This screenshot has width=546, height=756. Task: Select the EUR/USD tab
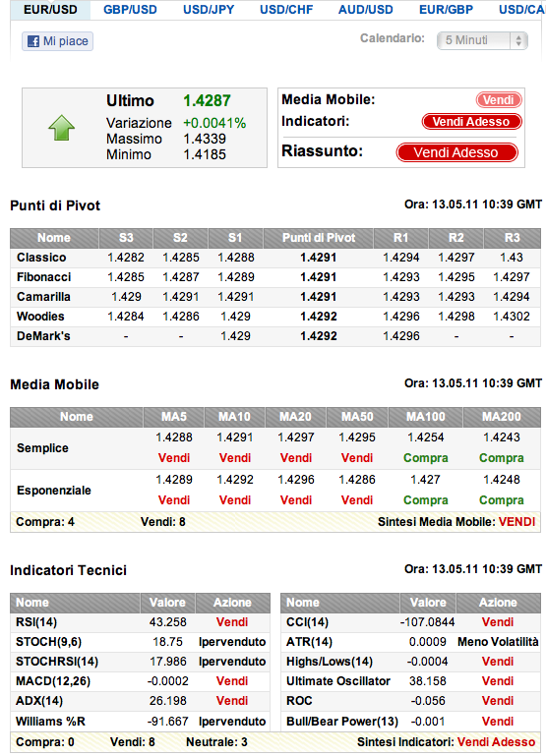coord(50,10)
